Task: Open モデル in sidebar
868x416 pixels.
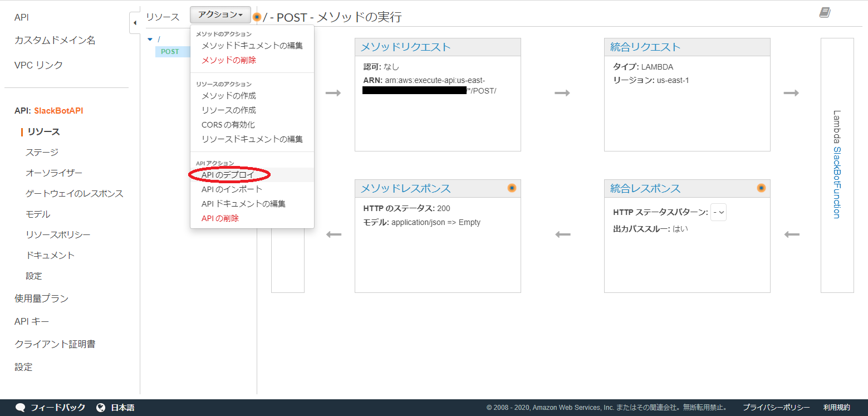Action: [38, 214]
